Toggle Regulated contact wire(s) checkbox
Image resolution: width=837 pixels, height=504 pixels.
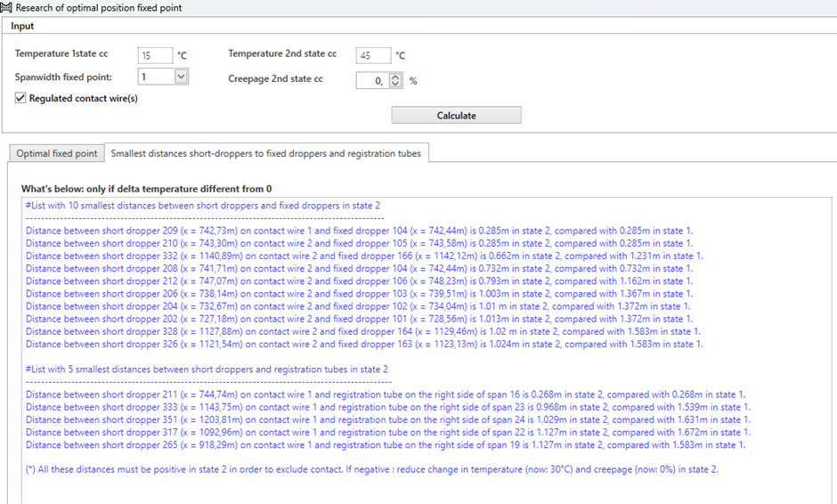pos(20,98)
